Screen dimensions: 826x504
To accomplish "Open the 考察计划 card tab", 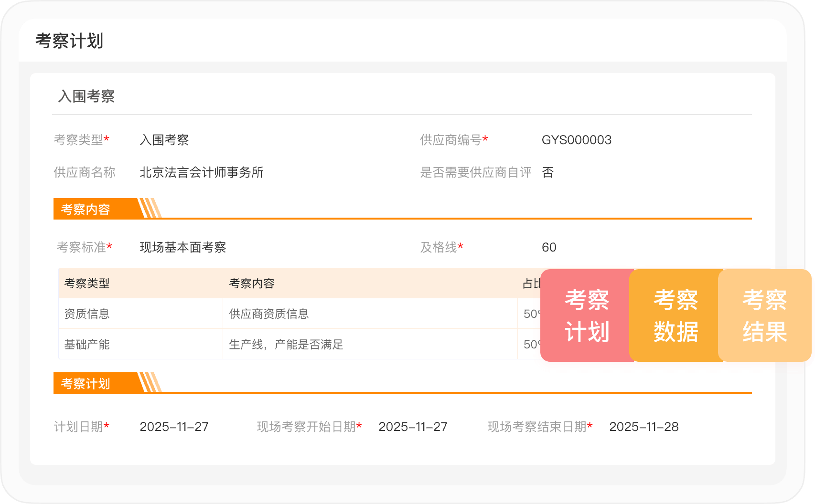I will tap(586, 315).
